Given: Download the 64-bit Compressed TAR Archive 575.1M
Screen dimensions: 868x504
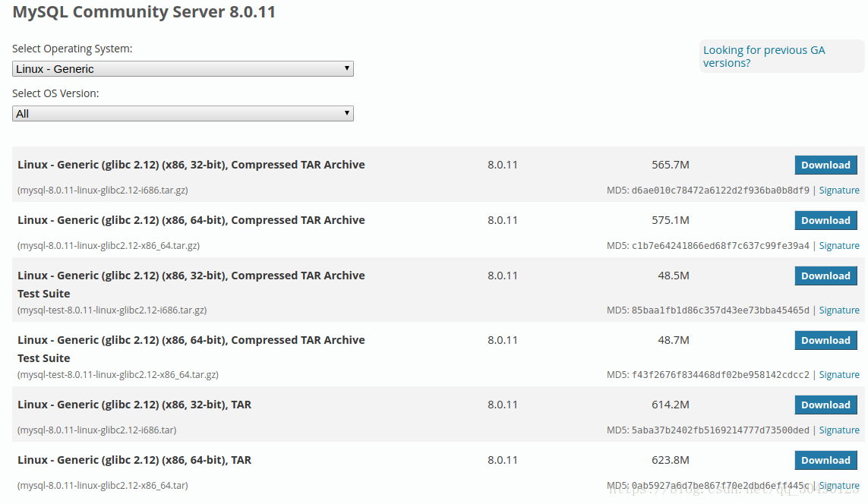Looking at the screenshot, I should coord(825,220).
